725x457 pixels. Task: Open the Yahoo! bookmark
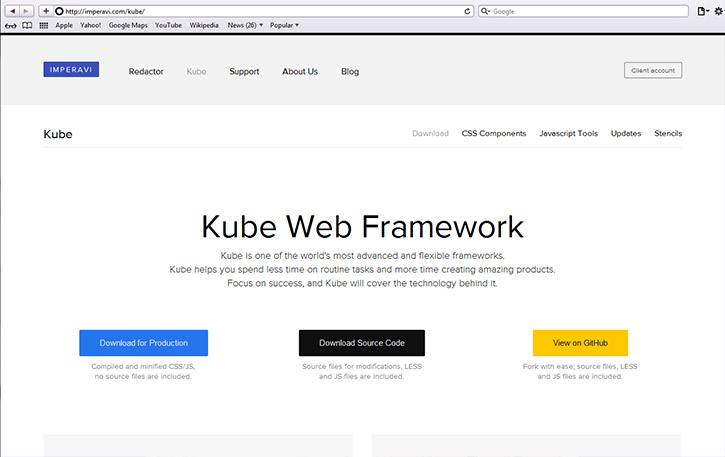[90, 25]
